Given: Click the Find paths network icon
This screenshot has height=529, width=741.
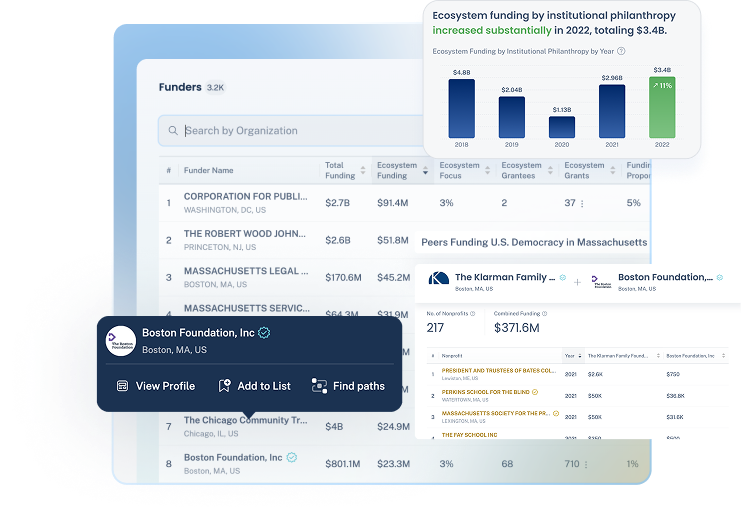Looking at the screenshot, I should pos(319,386).
